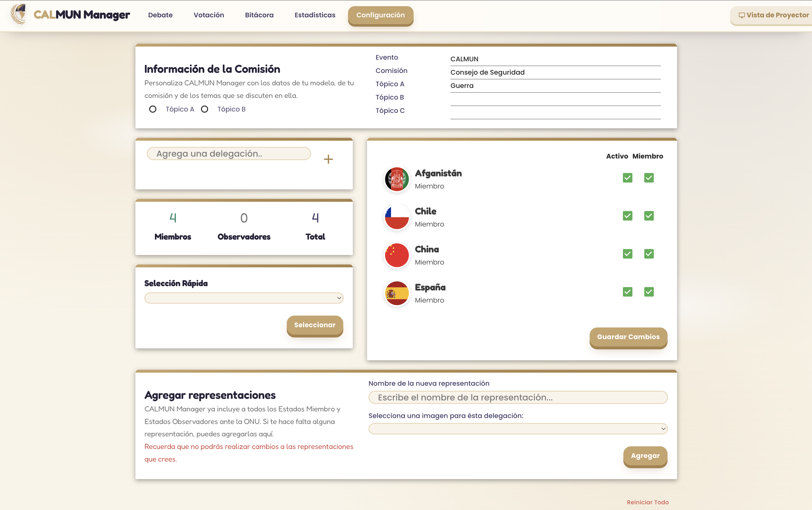This screenshot has width=812, height=510.
Task: Click the Agrega una delegación search field
Action: click(229, 154)
